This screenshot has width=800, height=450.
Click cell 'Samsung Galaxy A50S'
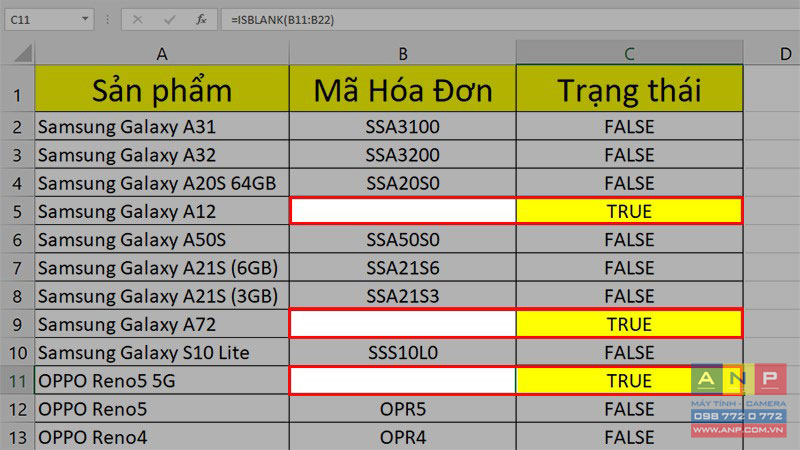162,240
